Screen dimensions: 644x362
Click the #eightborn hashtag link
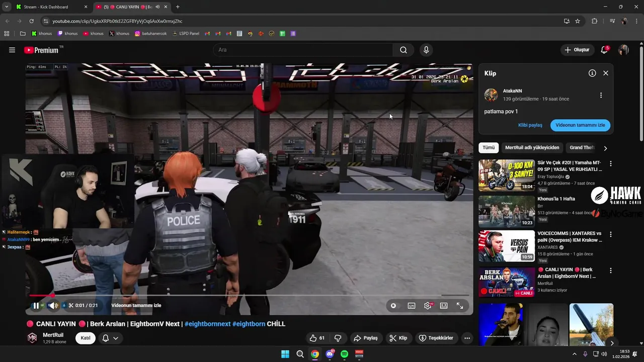coord(249,324)
